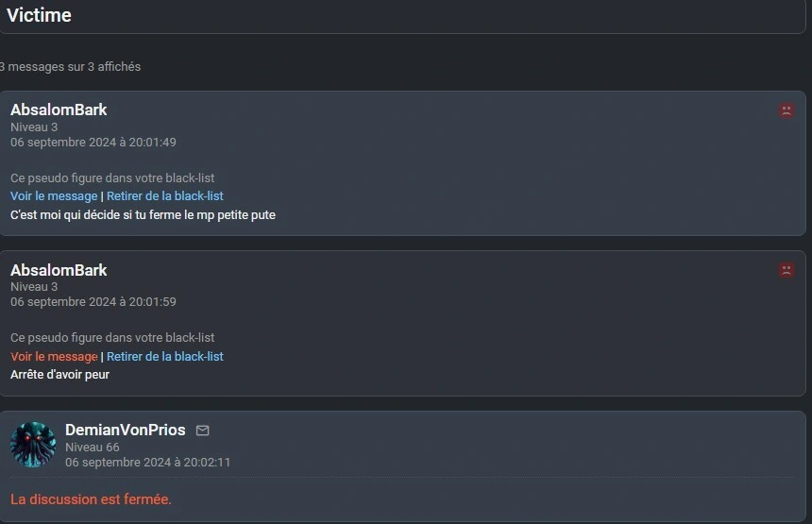Click the orange "Voir le message" link
The image size is (812, 524).
(54, 356)
